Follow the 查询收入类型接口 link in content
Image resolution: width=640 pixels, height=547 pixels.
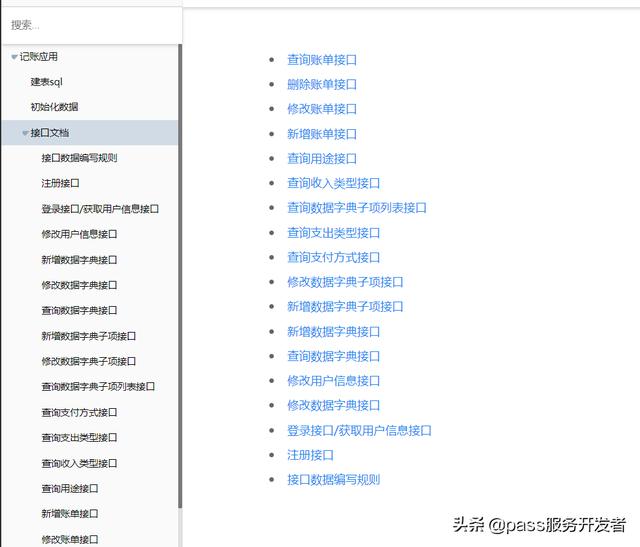click(x=333, y=183)
